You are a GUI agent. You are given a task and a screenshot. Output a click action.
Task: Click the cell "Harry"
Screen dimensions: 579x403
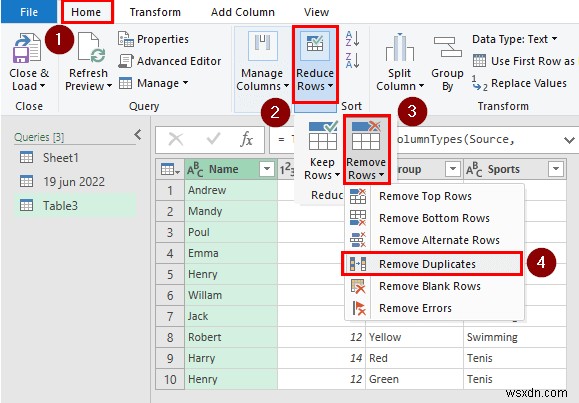click(x=231, y=359)
